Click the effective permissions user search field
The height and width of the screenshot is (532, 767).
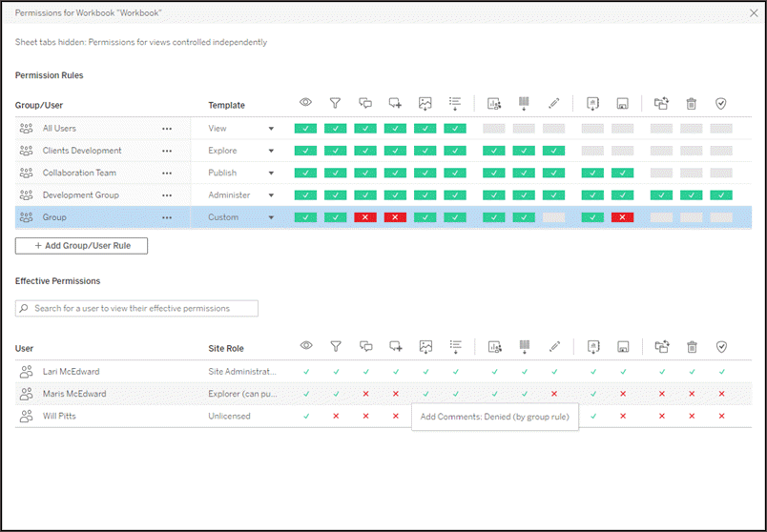coord(136,309)
